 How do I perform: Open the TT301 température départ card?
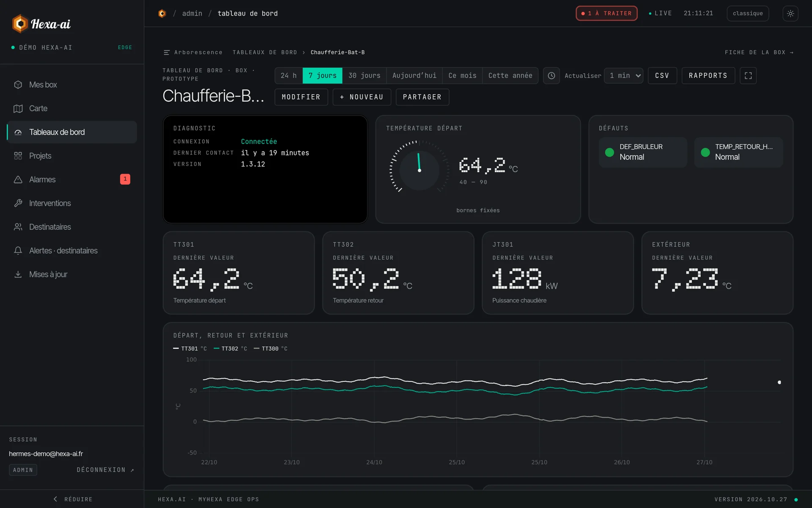coord(239,273)
